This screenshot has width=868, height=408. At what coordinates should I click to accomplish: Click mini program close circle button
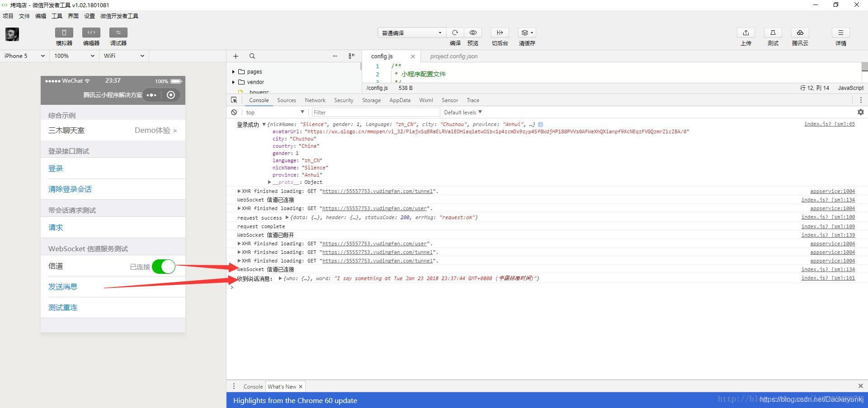tap(171, 95)
